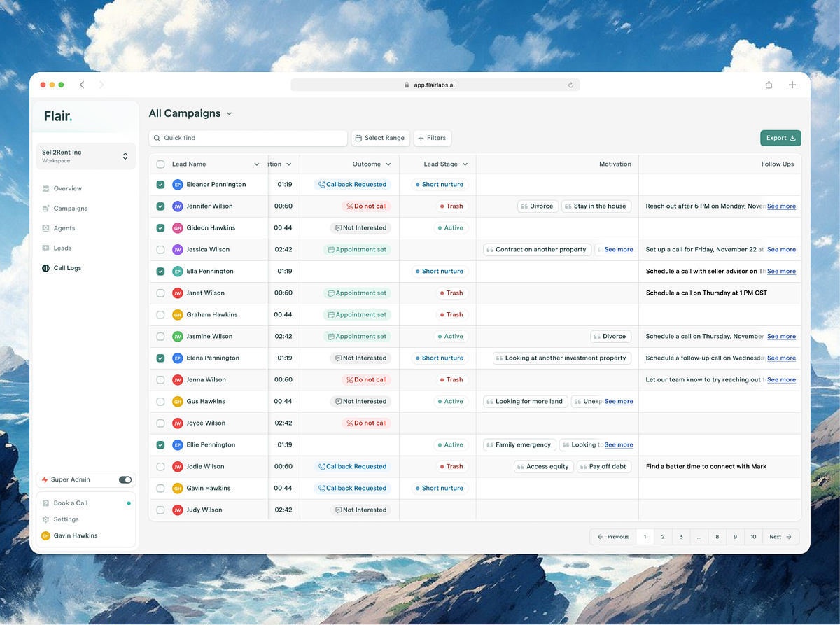Open the Sell2Rent Inc workspace switcher
This screenshot has width=840, height=625.
click(x=86, y=156)
